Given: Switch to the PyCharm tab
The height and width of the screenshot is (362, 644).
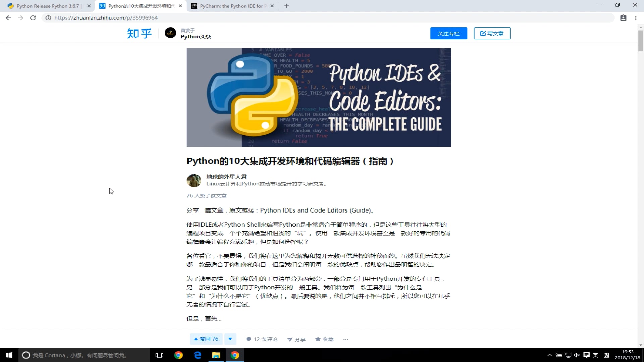Looking at the screenshot, I should pos(232,6).
